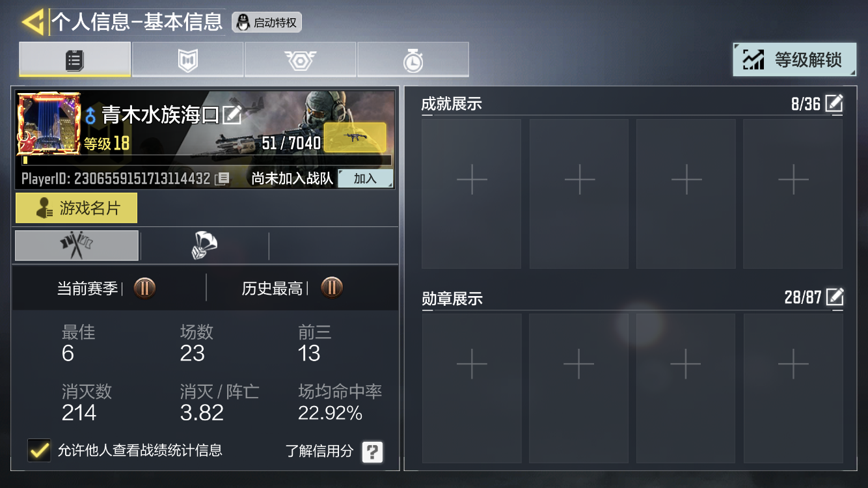Select the parachute battle royale stats icon

click(204, 246)
